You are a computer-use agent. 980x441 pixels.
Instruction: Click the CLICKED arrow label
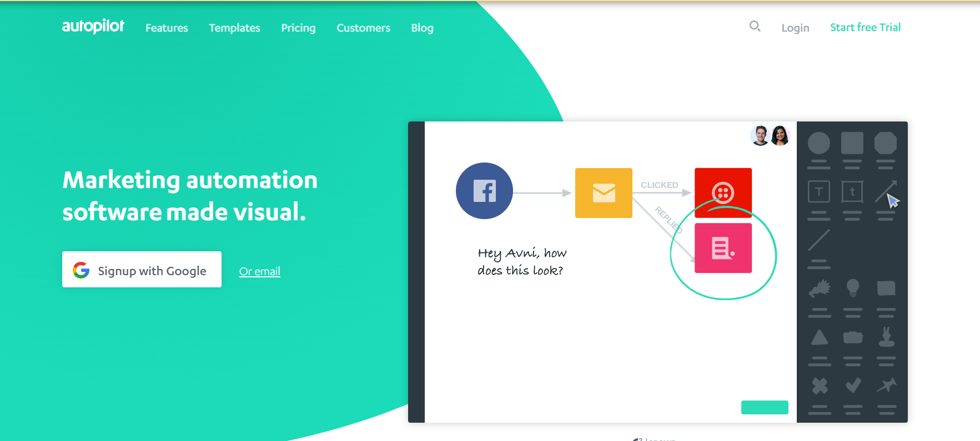[659, 185]
